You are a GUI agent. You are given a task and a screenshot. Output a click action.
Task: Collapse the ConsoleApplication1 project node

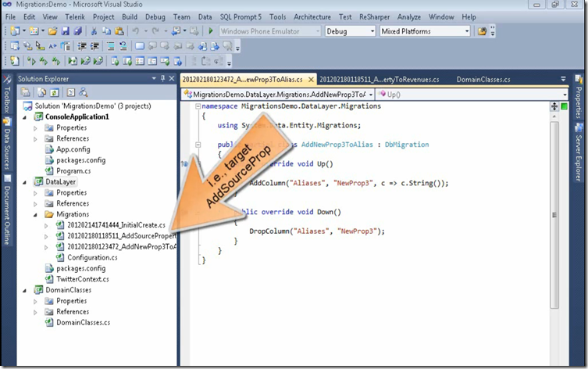coord(25,117)
